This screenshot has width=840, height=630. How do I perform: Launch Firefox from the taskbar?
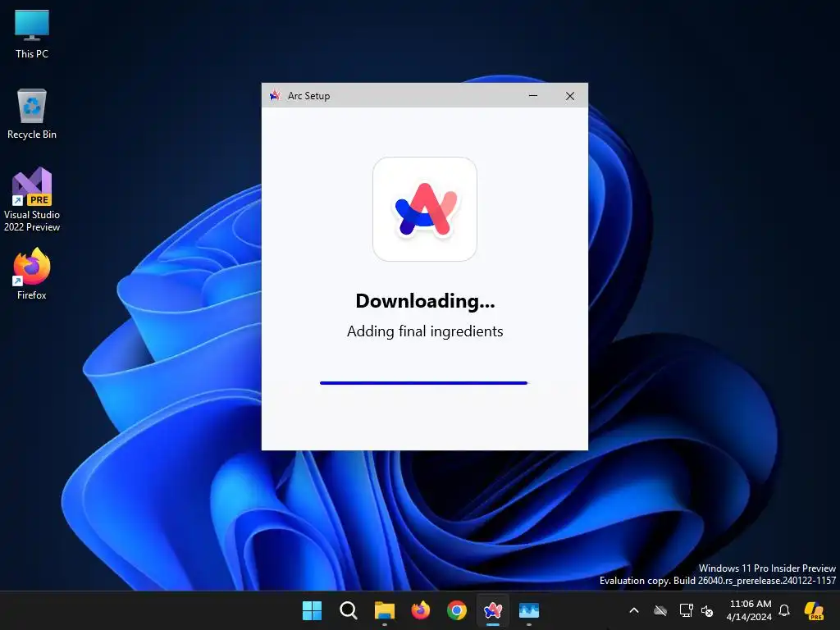point(421,610)
